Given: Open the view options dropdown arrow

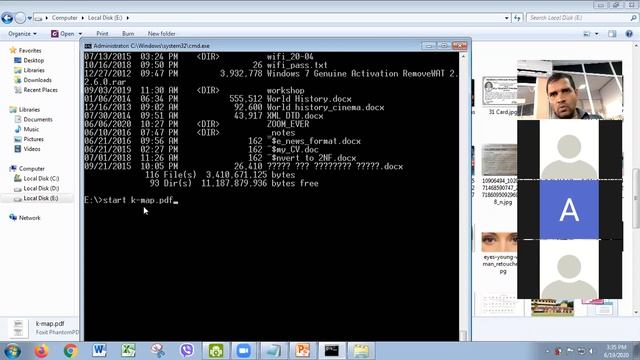Looking at the screenshot, I should [597, 34].
